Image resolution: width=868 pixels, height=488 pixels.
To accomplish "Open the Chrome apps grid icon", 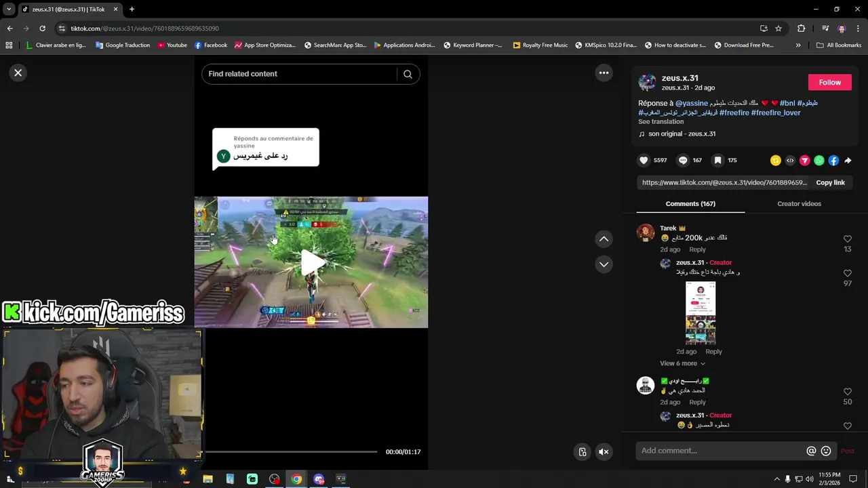I will coord(9,45).
